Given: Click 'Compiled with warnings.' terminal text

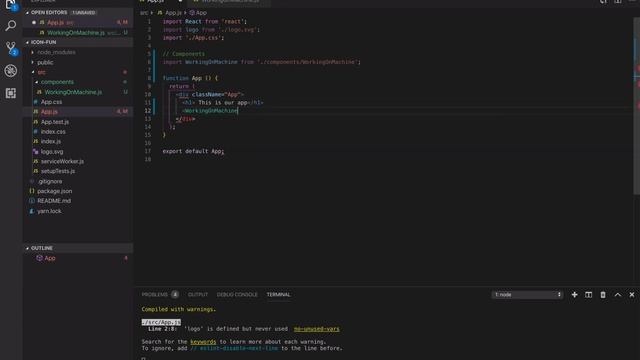Looking at the screenshot, I should (x=178, y=309).
